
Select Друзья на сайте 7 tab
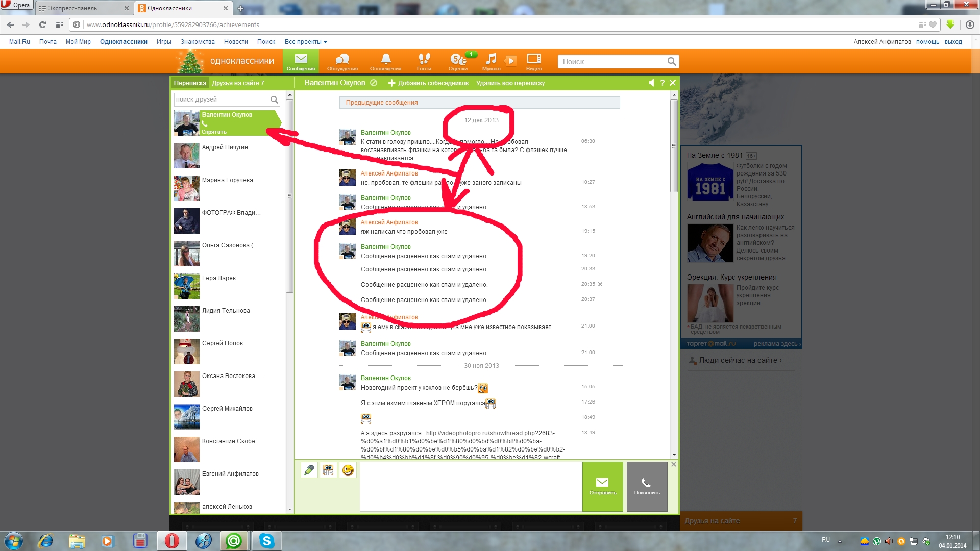click(x=238, y=83)
